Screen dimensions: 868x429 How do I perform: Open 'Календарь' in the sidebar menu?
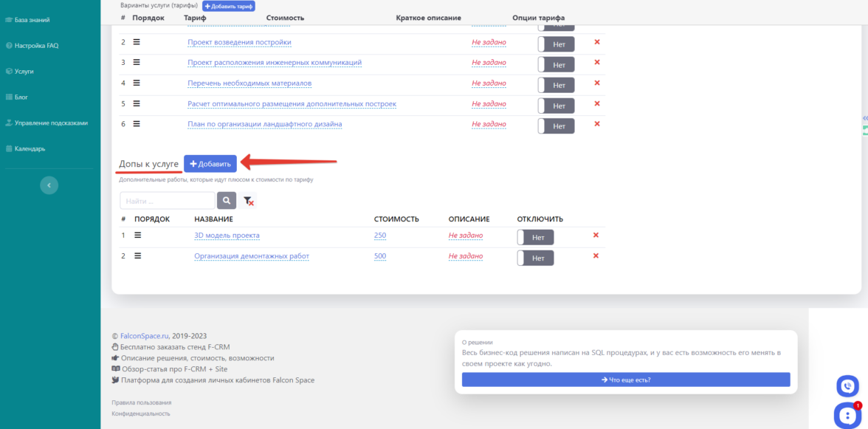coord(30,148)
